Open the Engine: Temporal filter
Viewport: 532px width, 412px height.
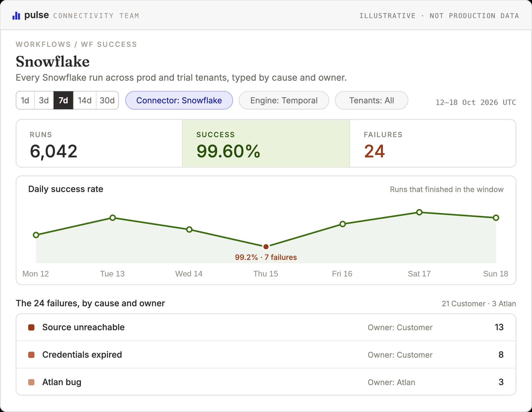284,100
